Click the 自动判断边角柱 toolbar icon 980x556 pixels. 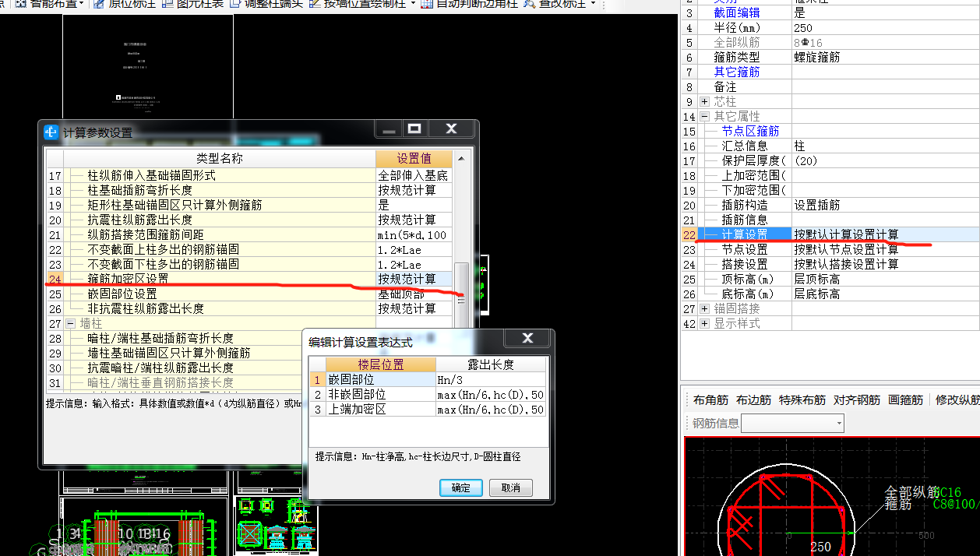[x=427, y=4]
